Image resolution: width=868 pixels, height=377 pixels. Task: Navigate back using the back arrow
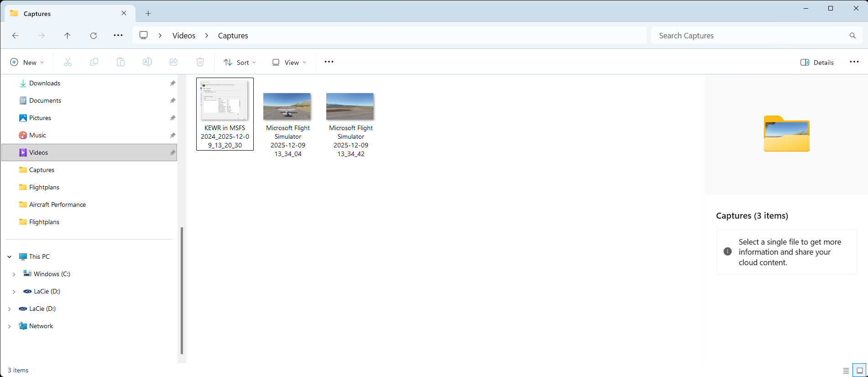[x=16, y=36]
